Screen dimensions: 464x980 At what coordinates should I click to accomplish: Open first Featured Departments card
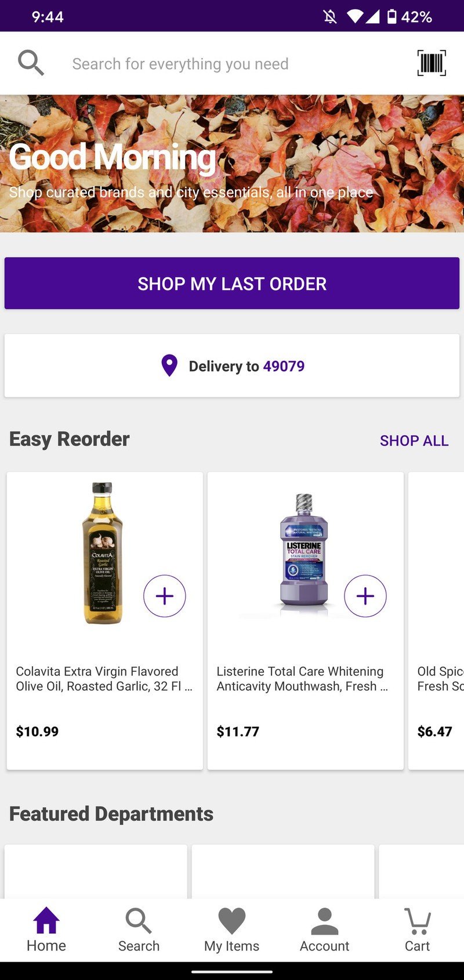coord(96,871)
